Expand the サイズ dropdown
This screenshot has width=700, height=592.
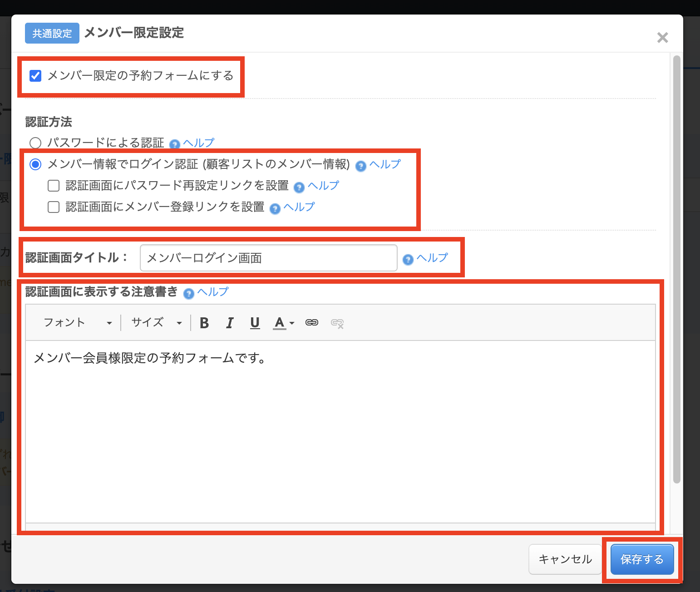pos(156,323)
